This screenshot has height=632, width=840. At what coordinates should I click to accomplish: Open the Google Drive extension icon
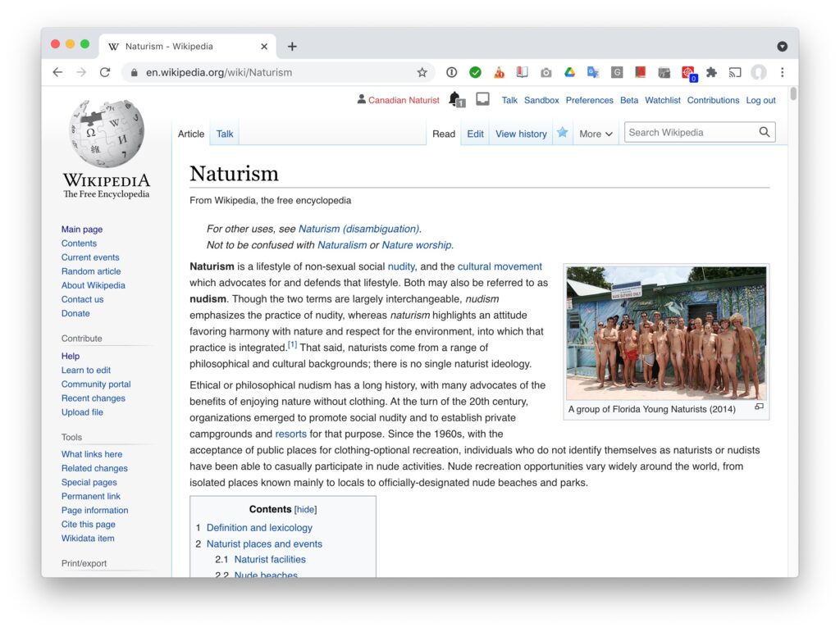[569, 72]
